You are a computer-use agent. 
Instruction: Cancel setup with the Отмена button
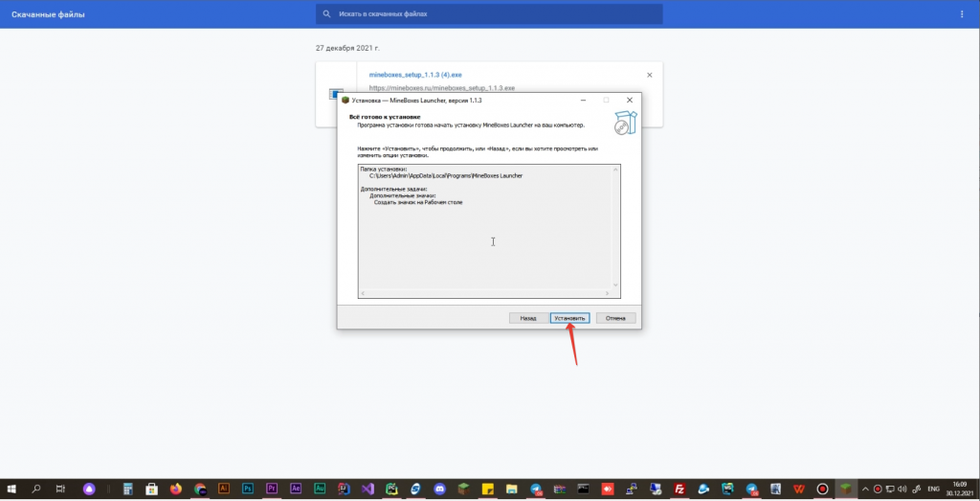pyautogui.click(x=615, y=318)
